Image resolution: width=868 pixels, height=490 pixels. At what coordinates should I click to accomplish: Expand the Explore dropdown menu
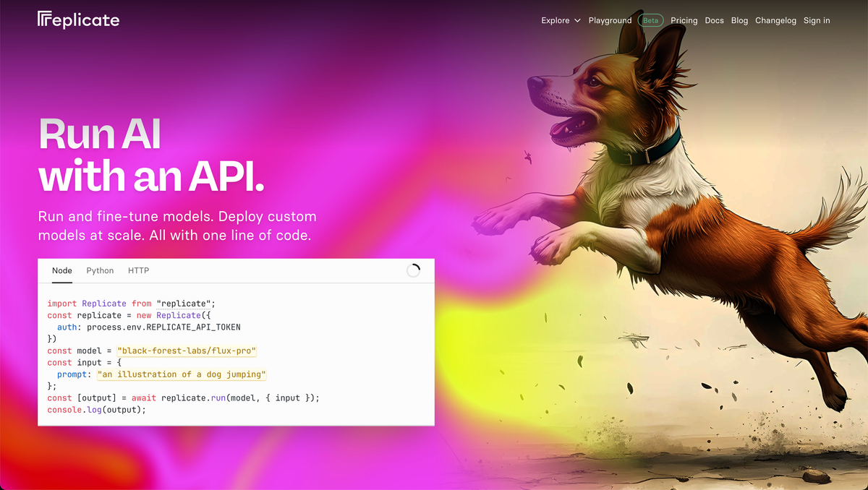tap(561, 20)
